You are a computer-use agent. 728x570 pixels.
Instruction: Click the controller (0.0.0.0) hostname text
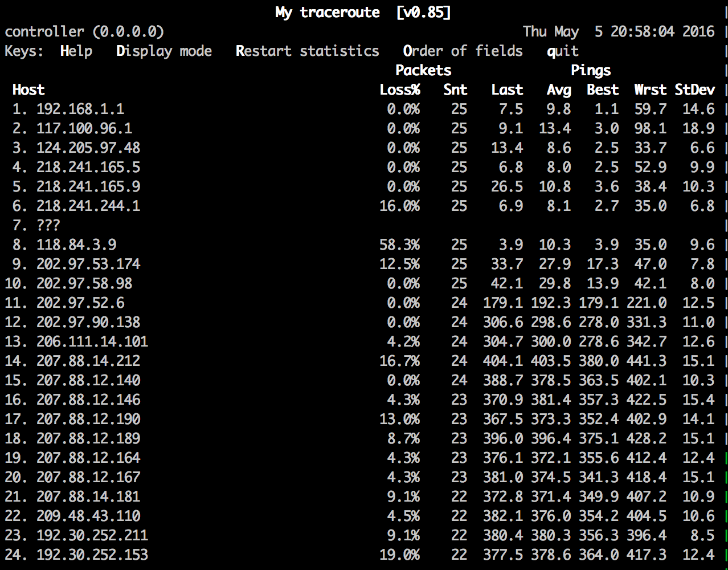(x=84, y=31)
